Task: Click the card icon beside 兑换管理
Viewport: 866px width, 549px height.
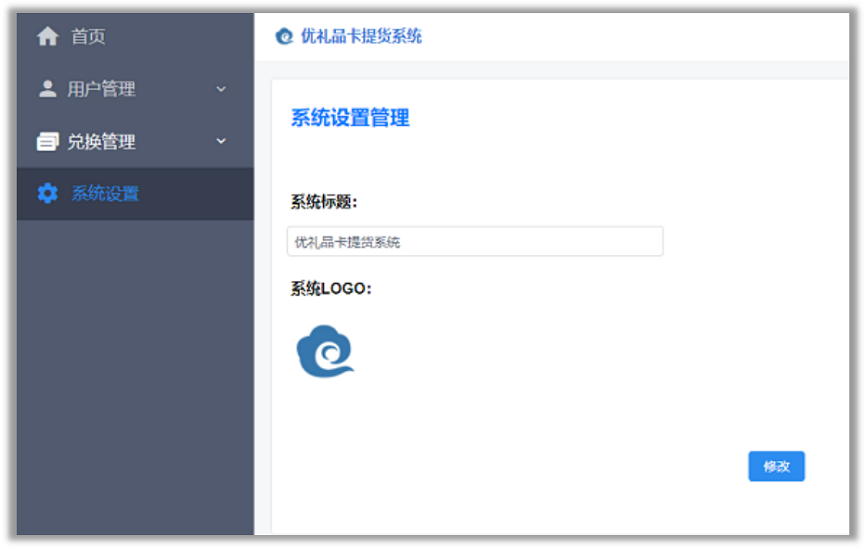Action: (47, 141)
